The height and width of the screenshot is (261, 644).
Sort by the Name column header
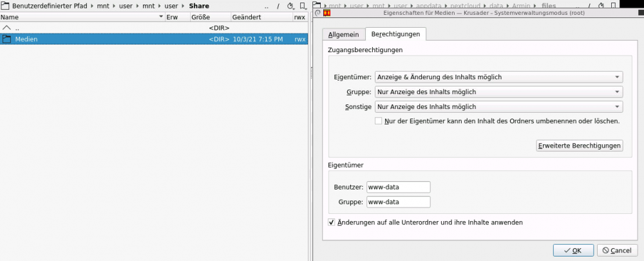(x=82, y=17)
